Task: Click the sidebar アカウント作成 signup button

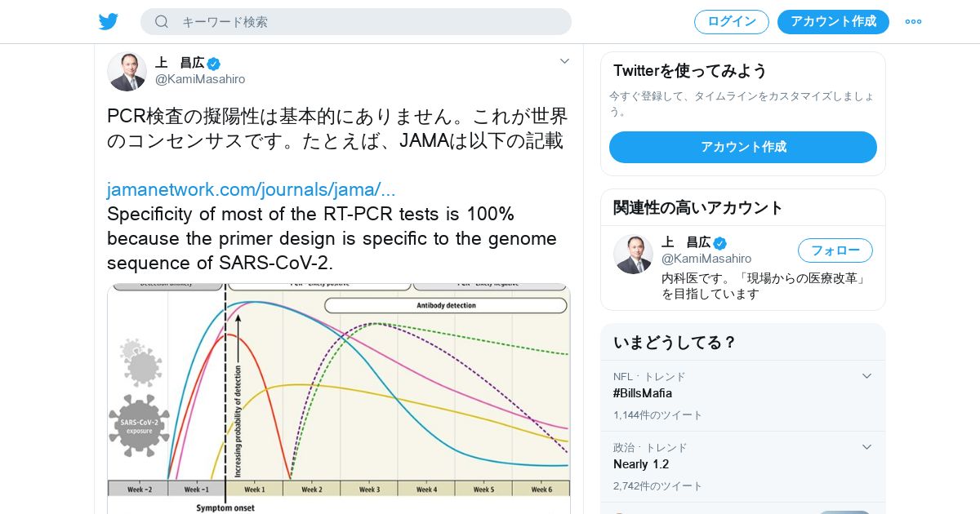Action: tap(742, 147)
